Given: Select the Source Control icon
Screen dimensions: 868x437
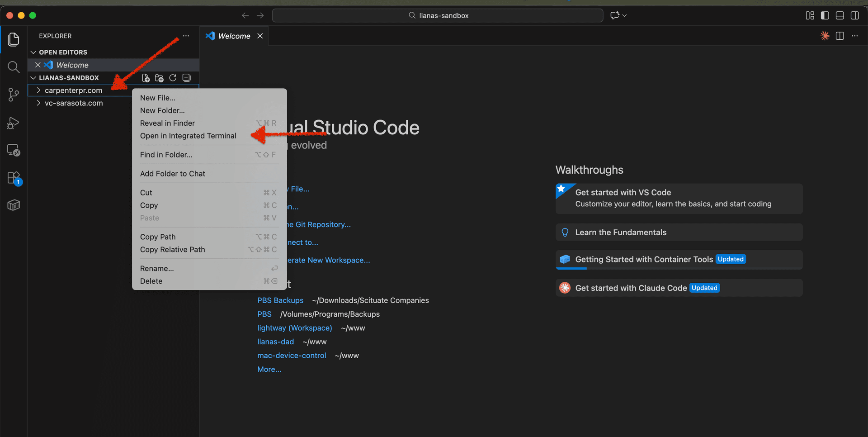Looking at the screenshot, I should [13, 95].
